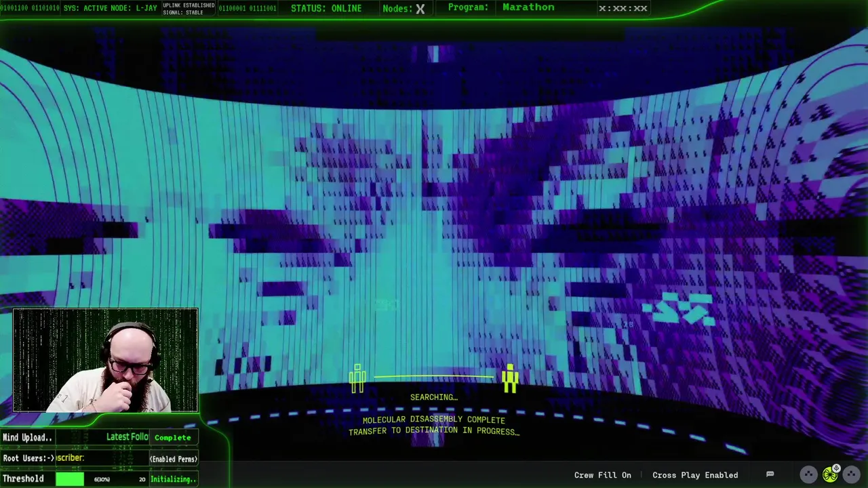Click the Enabled Perms cell
Screen dimensions: 868x488
coord(174,459)
